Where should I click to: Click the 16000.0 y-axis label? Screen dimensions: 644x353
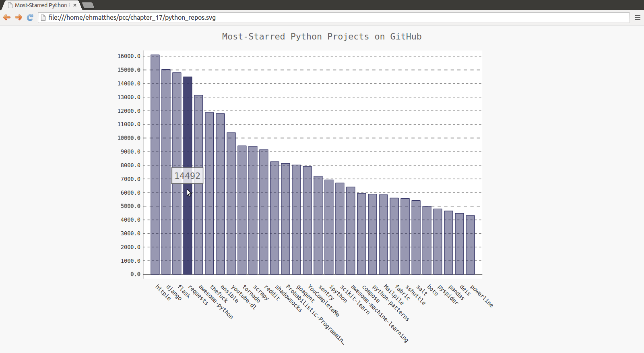(x=129, y=56)
